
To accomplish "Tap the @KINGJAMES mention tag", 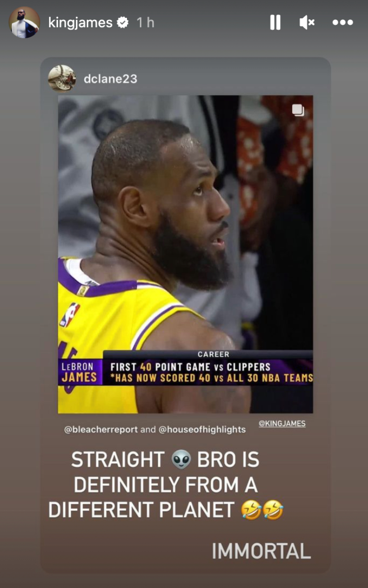I will tap(282, 423).
